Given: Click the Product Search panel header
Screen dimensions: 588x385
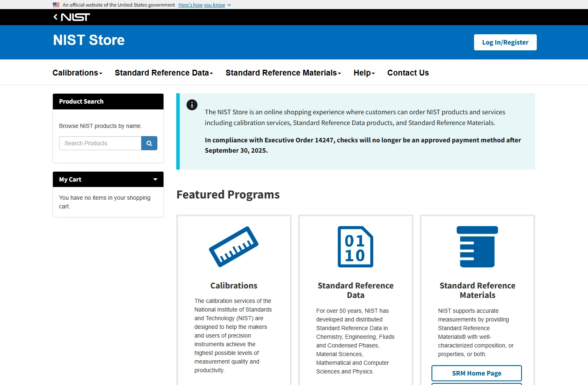Looking at the screenshot, I should point(108,102).
